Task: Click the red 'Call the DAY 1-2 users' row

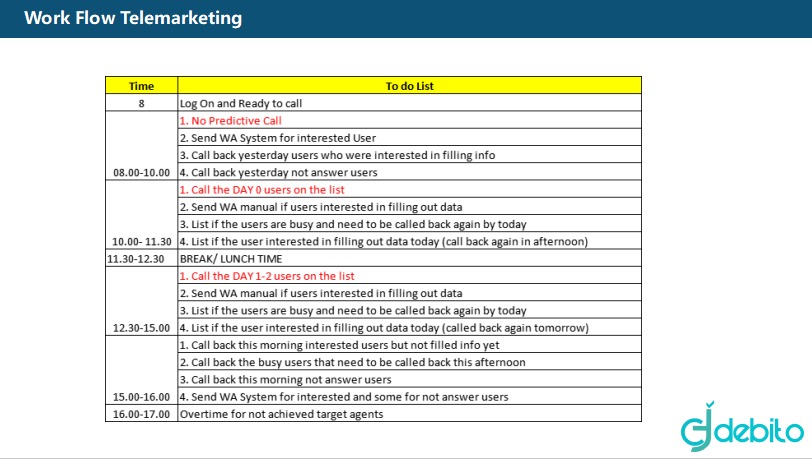Action: pos(409,276)
